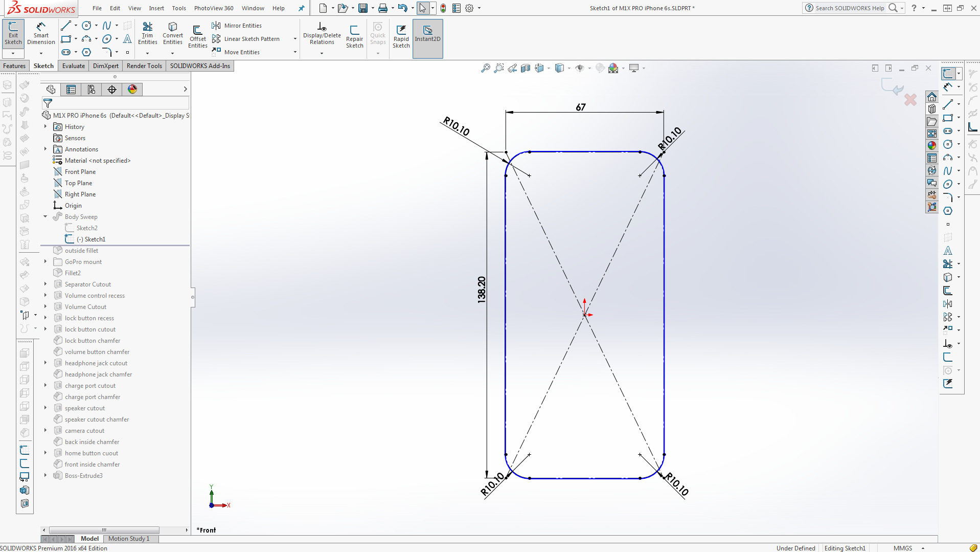Open Display/Delete Relations
Image resolution: width=980 pixels, height=552 pixels.
click(x=322, y=33)
